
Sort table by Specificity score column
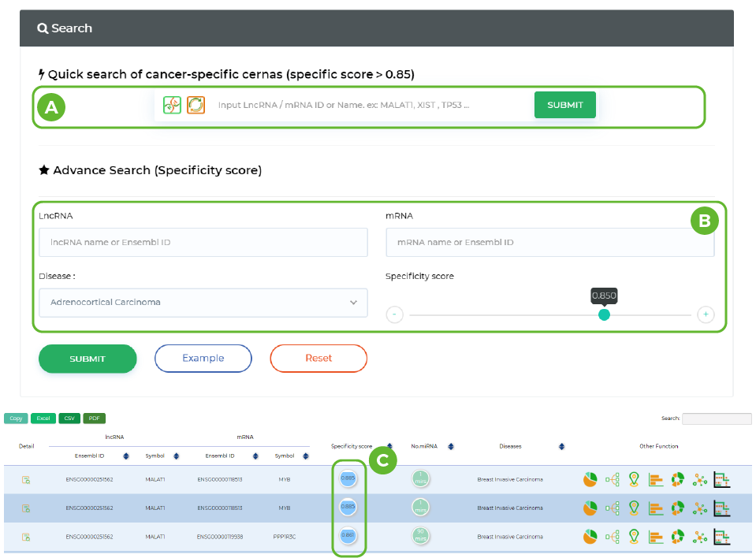coord(389,446)
